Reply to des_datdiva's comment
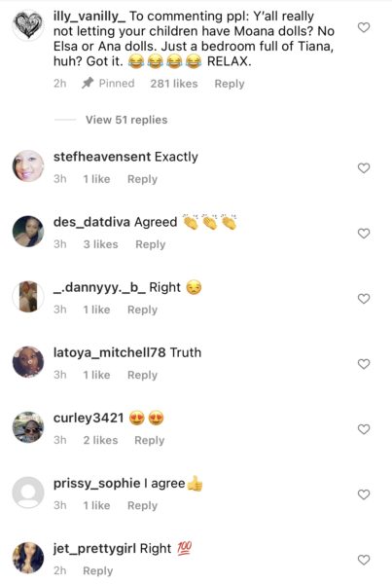The width and height of the screenshot is (392, 584). coord(151,244)
